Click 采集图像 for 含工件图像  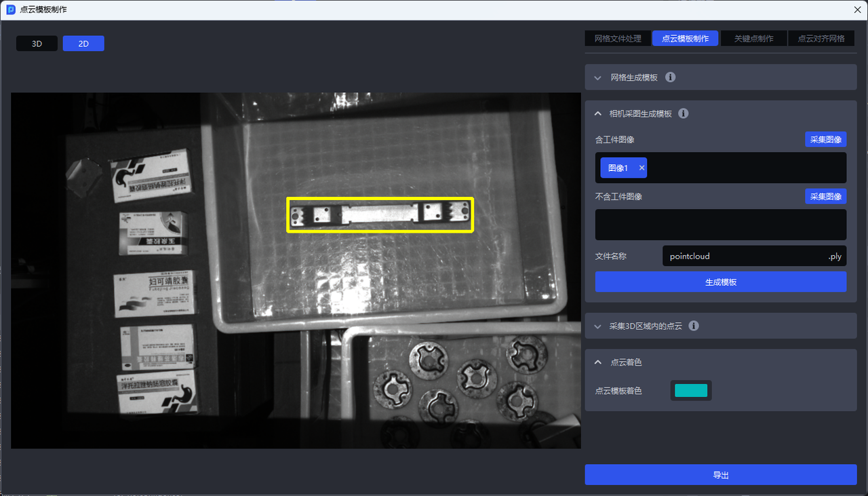(825, 139)
